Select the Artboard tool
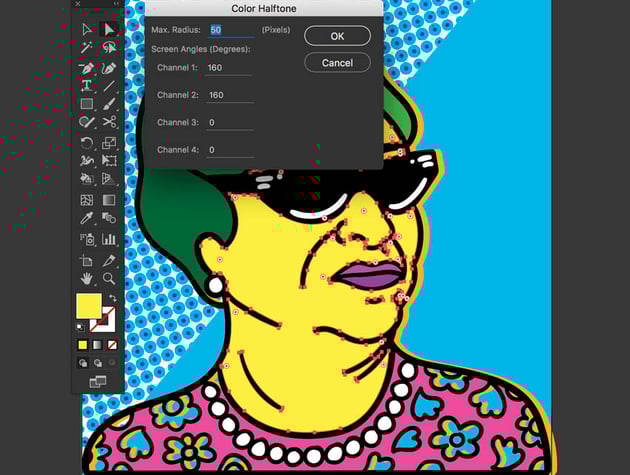Viewport: 630px width, 475px height. (x=87, y=260)
